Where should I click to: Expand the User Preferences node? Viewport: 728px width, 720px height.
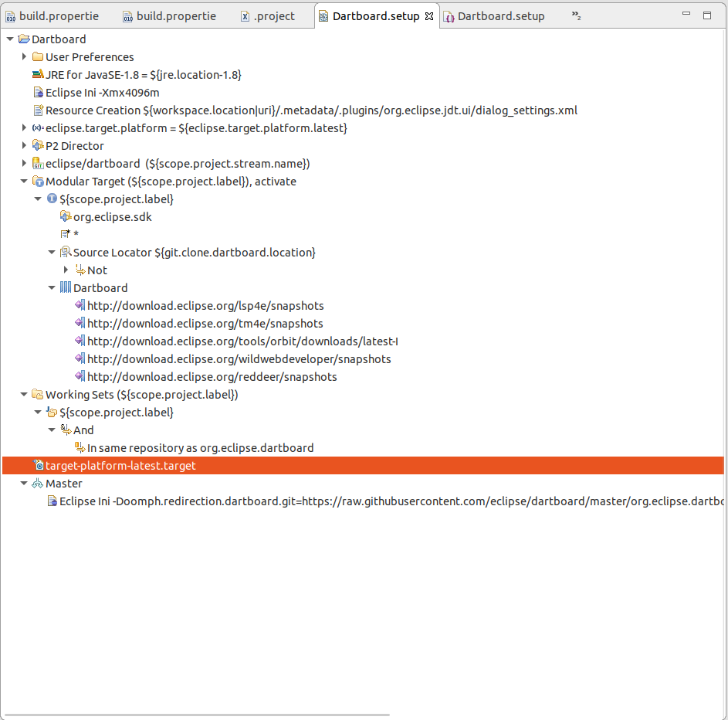tap(24, 56)
